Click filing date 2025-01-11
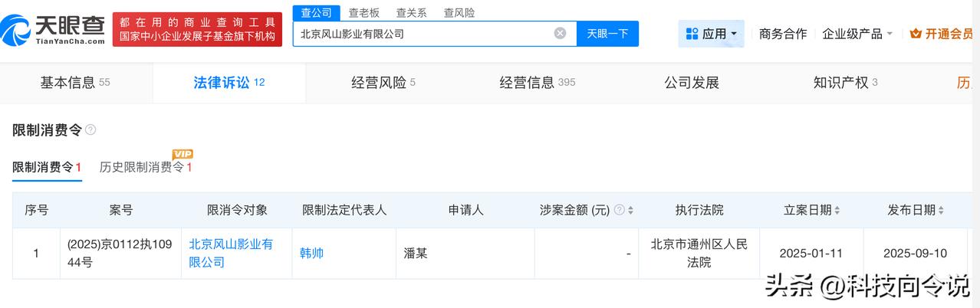The width and height of the screenshot is (980, 308). coord(811,253)
